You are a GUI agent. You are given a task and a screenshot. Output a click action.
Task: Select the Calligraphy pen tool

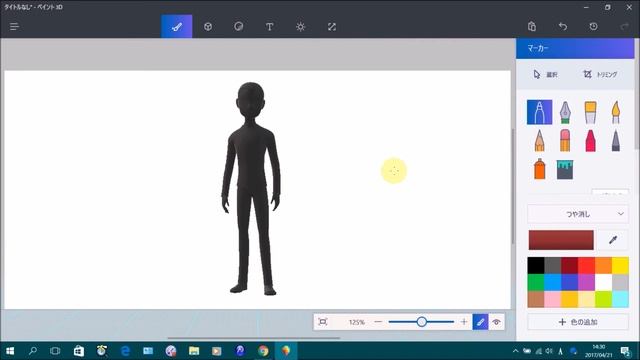click(565, 112)
